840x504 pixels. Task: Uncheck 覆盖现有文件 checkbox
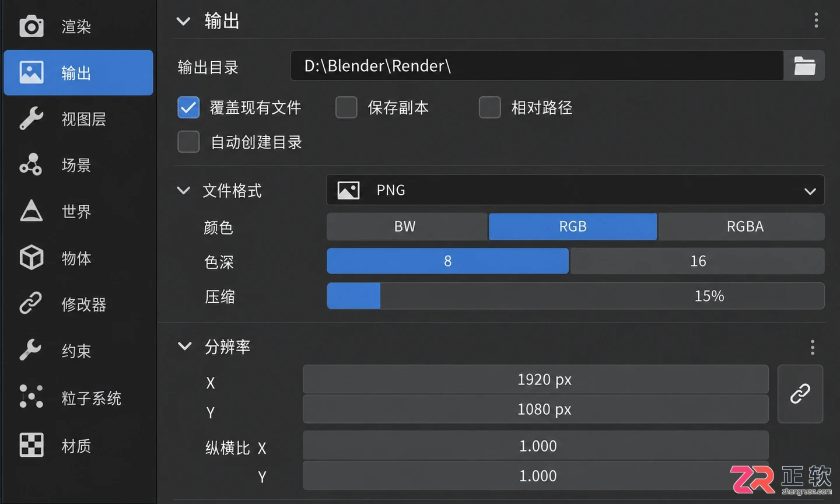188,107
